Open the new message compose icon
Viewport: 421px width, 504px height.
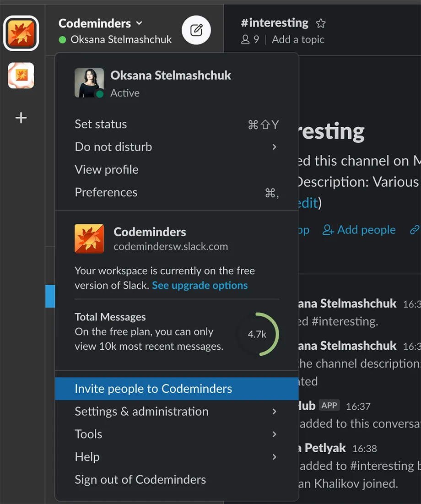tap(196, 30)
